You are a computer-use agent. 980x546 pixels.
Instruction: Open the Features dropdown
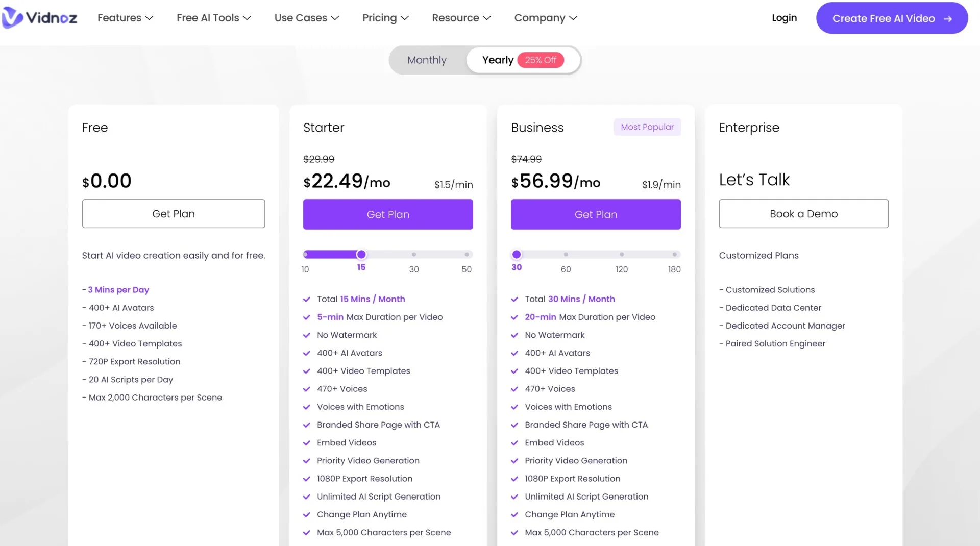125,18
